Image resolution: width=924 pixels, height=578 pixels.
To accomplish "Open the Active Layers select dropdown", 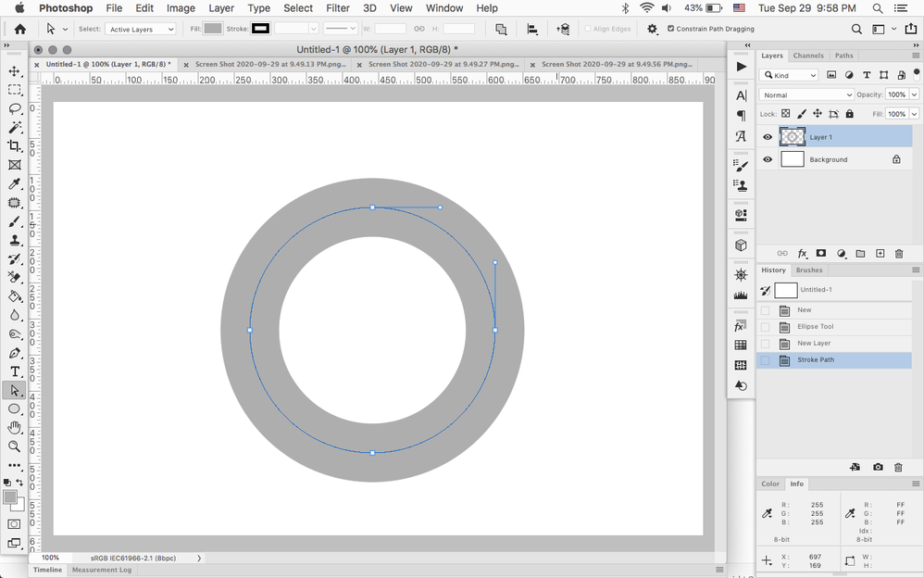I will coord(141,30).
